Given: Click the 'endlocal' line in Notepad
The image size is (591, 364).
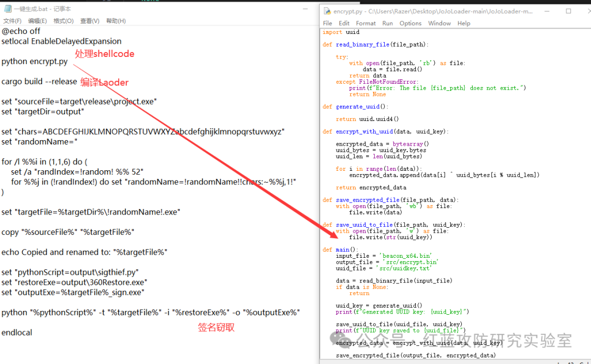Looking at the screenshot, I should point(17,333).
